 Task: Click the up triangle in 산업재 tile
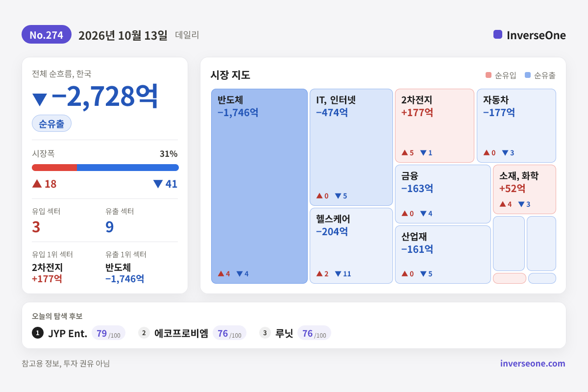pos(405,273)
